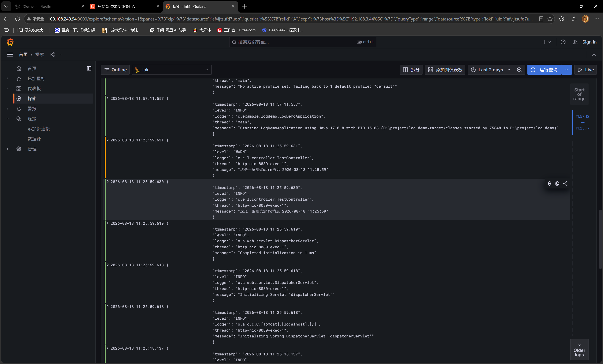This screenshot has width=603, height=364.
Task: Copy the hovered log line with copy icon
Action: coord(557,183)
